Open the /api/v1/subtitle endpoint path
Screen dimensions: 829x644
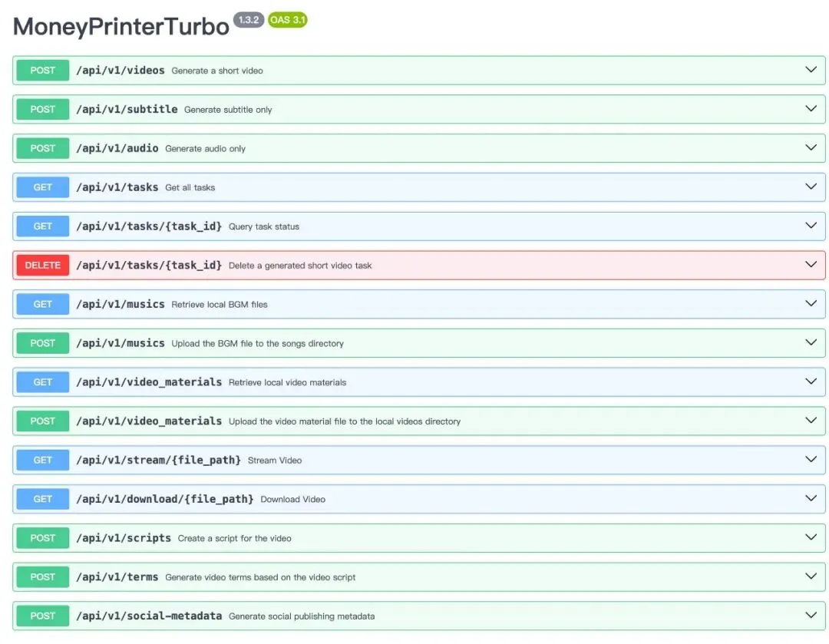pyautogui.click(x=127, y=110)
